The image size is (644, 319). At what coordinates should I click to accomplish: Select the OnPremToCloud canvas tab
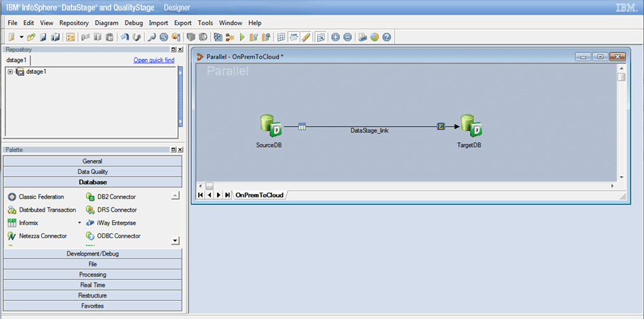point(259,195)
